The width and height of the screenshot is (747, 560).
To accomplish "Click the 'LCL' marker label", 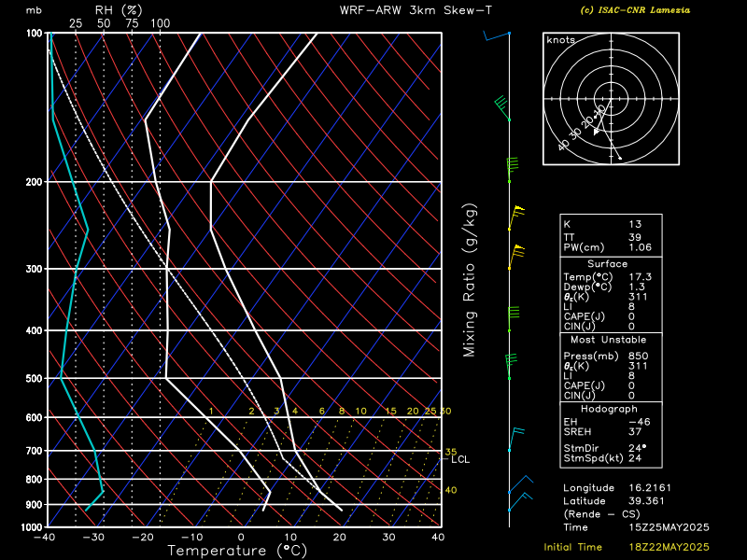I will pyautogui.click(x=460, y=459).
